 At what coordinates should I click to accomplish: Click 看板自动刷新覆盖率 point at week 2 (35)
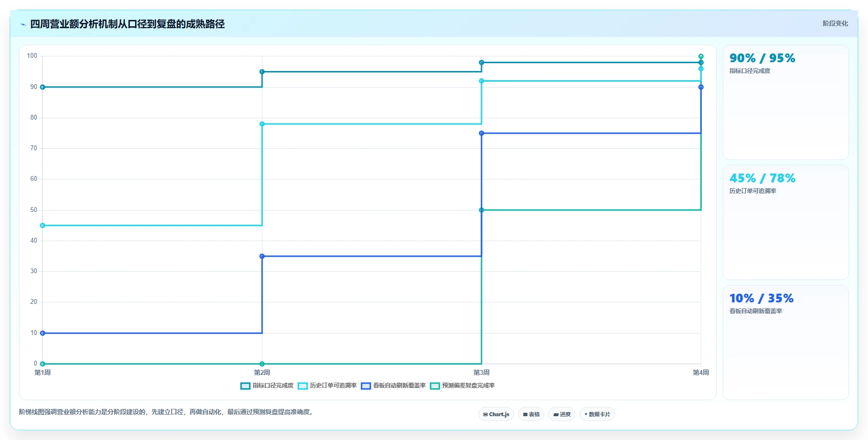(x=262, y=256)
